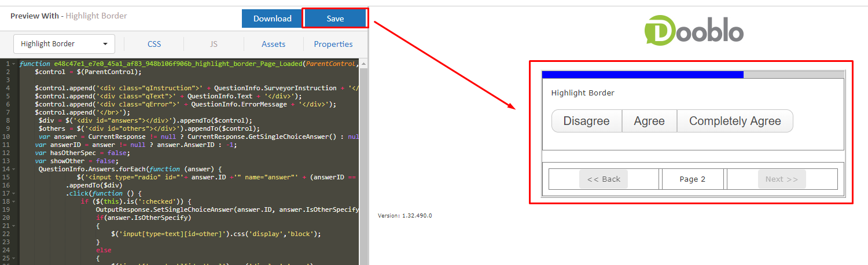
Task: Click the 'Version: 1.32.490.0' text
Action: coord(405,215)
